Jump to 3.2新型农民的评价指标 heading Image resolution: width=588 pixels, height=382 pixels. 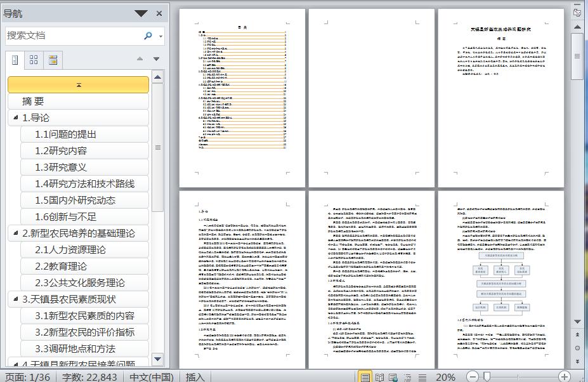coord(85,333)
